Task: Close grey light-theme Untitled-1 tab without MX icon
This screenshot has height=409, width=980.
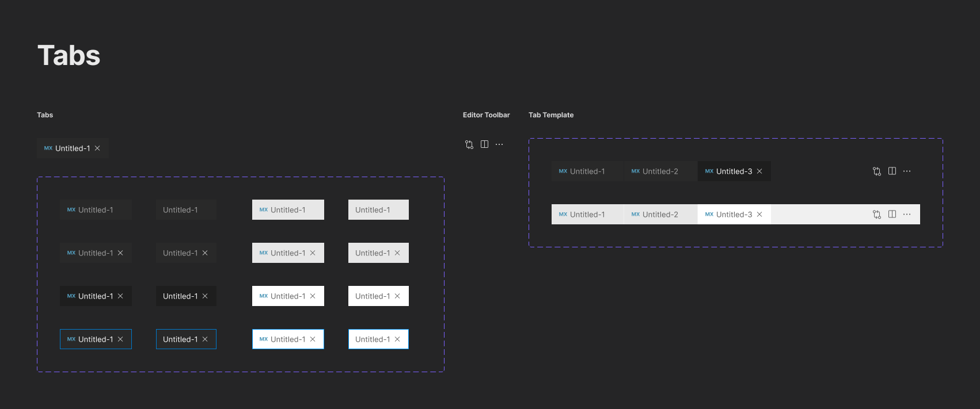Action: (x=397, y=253)
